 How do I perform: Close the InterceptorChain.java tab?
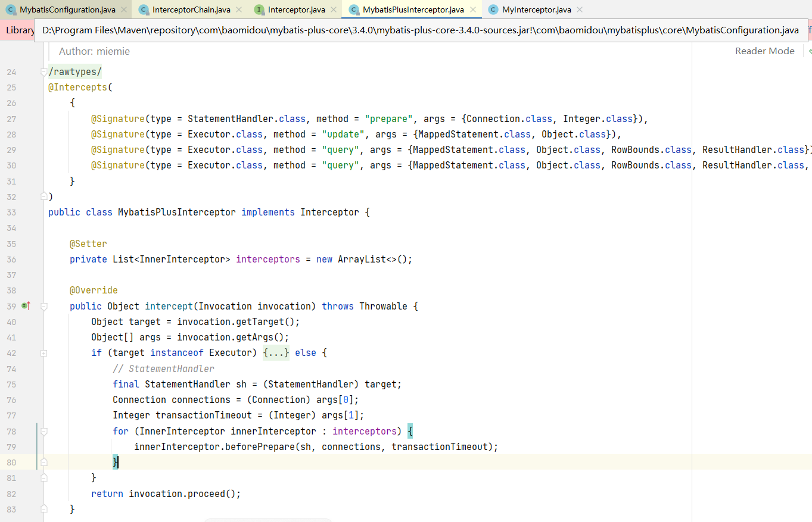[238, 10]
